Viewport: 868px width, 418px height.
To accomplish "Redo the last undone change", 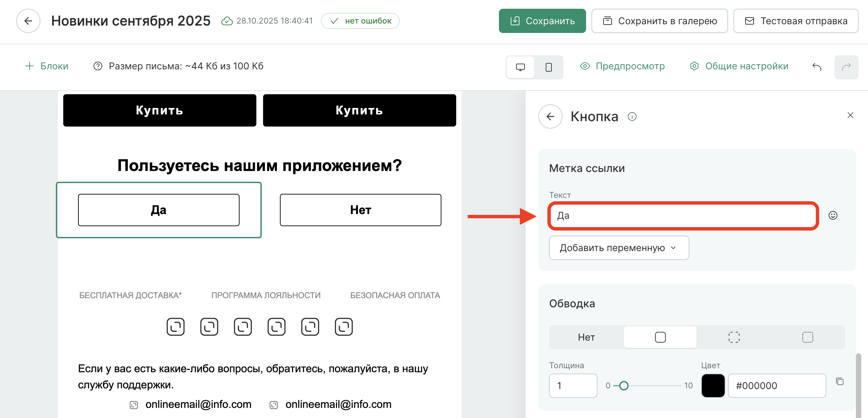I will [x=846, y=67].
